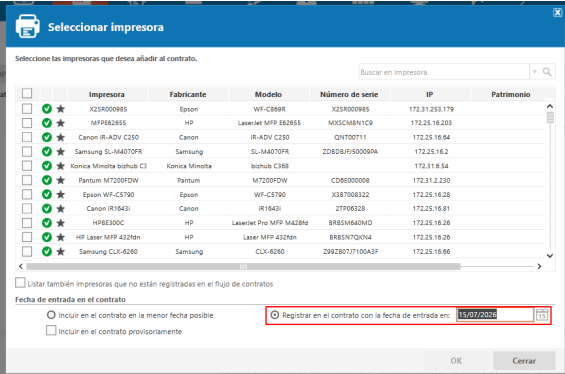The width and height of the screenshot is (565, 374).
Task: Check the MFPE62655 printer row checkbox
Action: [x=27, y=123]
